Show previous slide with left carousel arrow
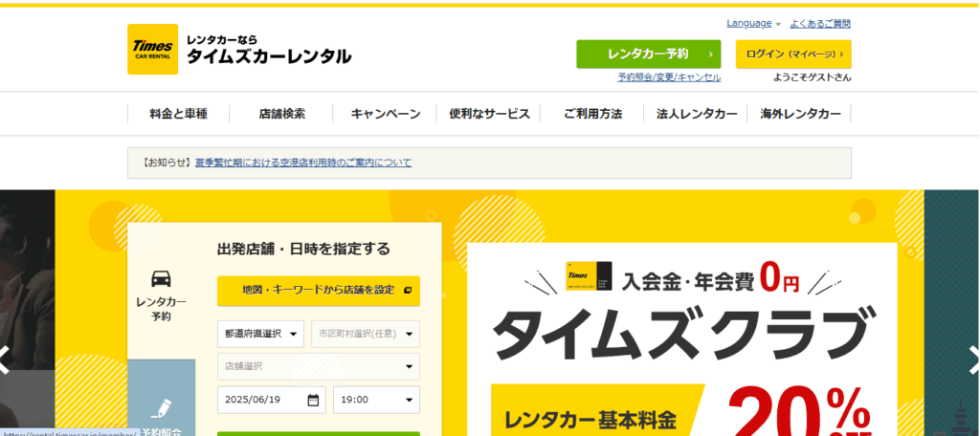The width and height of the screenshot is (980, 436). [x=5, y=360]
